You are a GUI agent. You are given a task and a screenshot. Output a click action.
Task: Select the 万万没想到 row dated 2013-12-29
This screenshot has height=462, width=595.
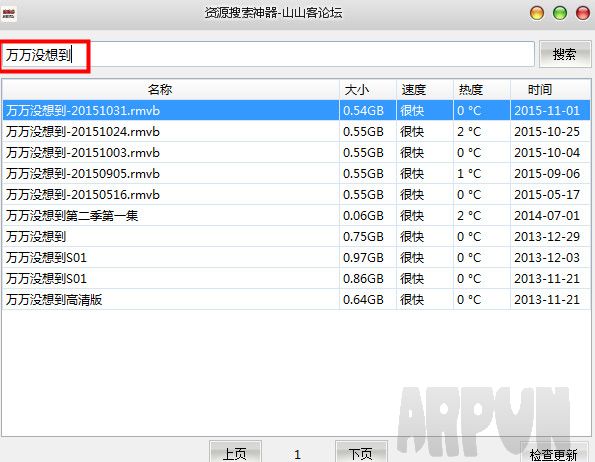pos(296,237)
